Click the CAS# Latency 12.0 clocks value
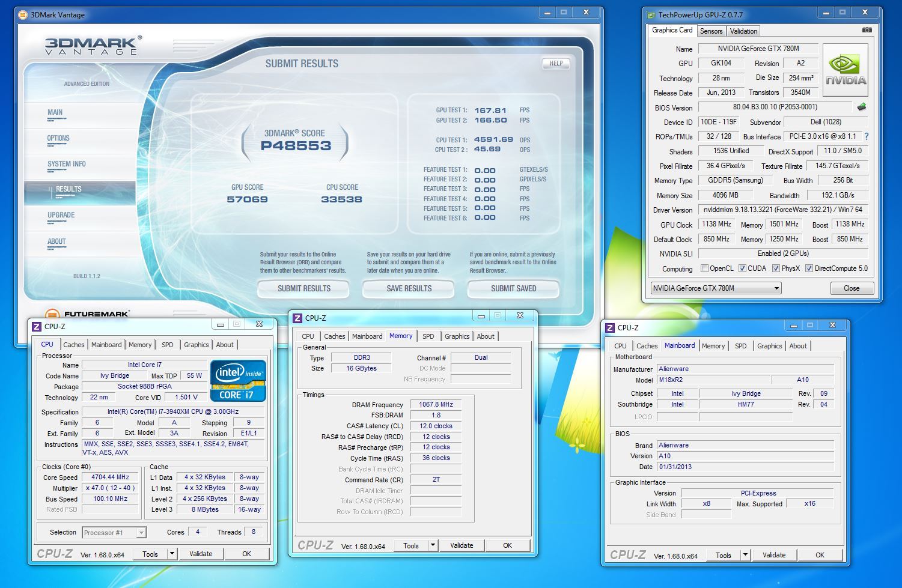Screen dimensions: 902x588 436,426
